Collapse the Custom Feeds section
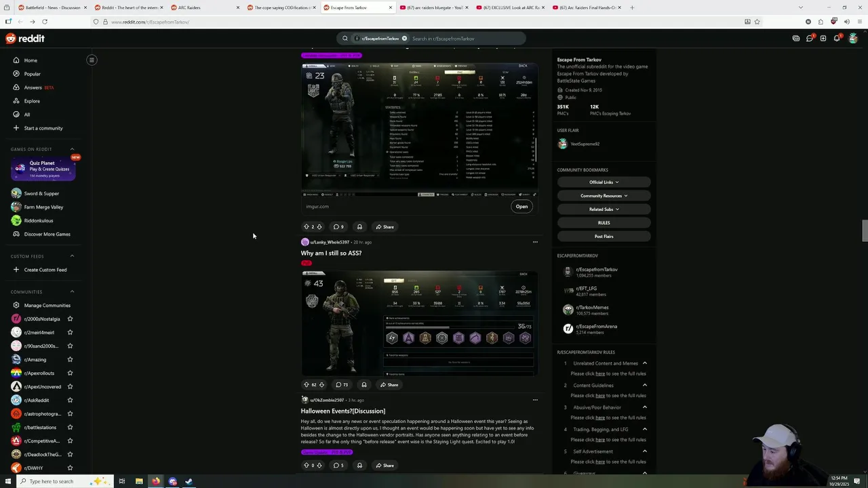The image size is (868, 488). [x=72, y=256]
